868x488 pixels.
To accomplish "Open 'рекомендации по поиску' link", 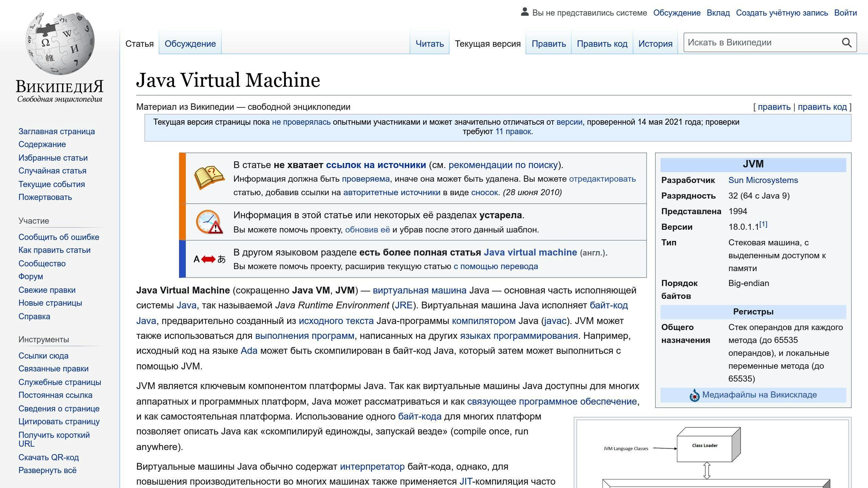I will 503,165.
